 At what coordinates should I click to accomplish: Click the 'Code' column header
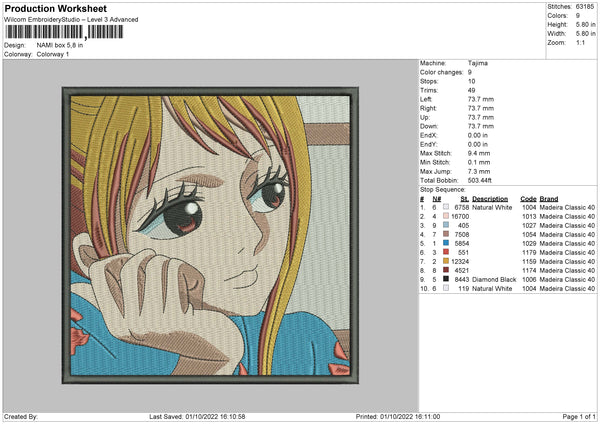pyautogui.click(x=528, y=199)
